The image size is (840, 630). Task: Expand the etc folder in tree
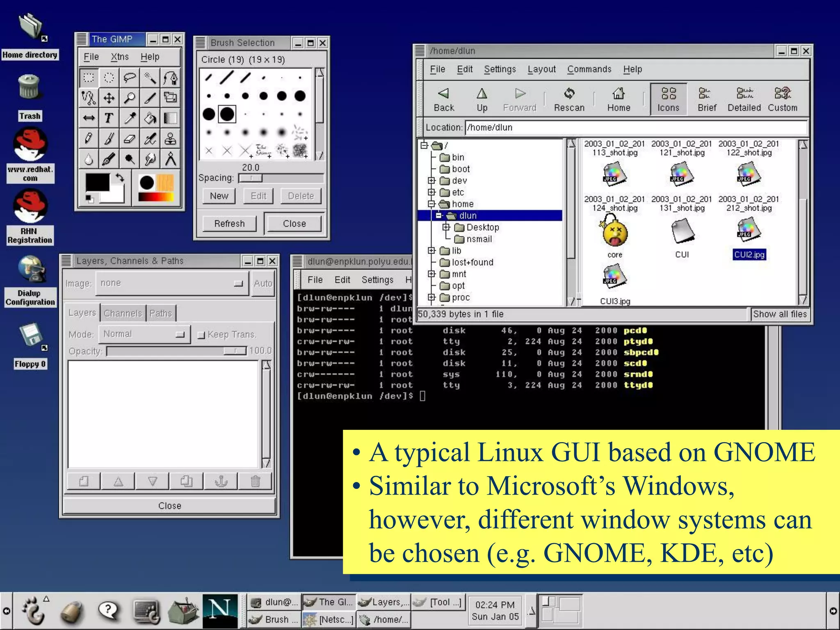(x=431, y=192)
